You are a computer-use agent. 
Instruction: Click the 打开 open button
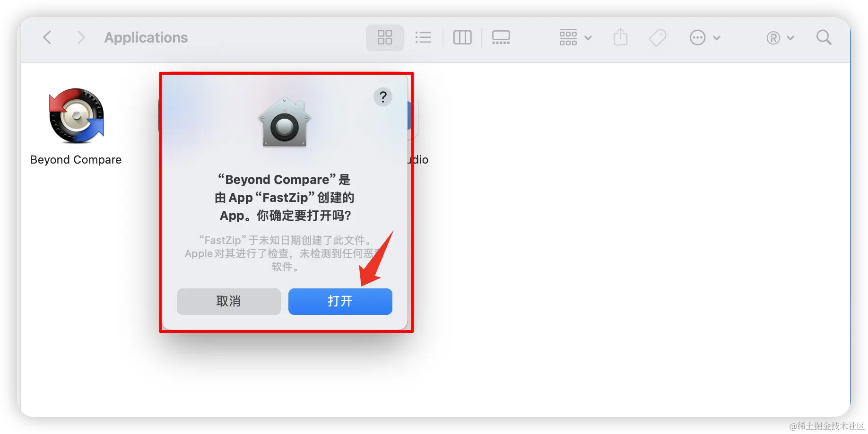coord(340,301)
